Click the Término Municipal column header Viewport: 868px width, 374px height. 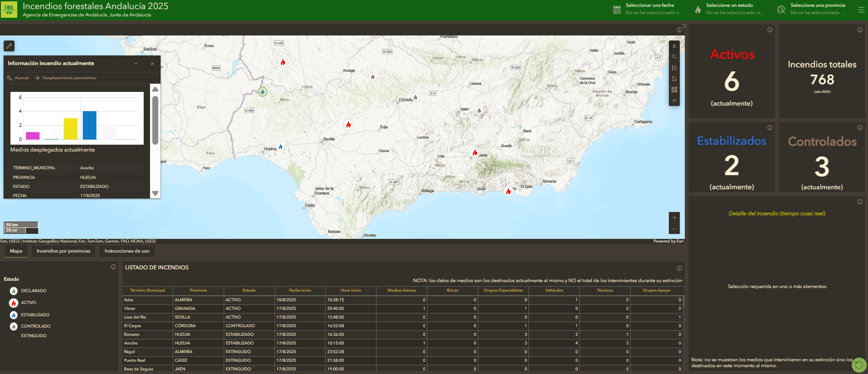[x=147, y=290]
